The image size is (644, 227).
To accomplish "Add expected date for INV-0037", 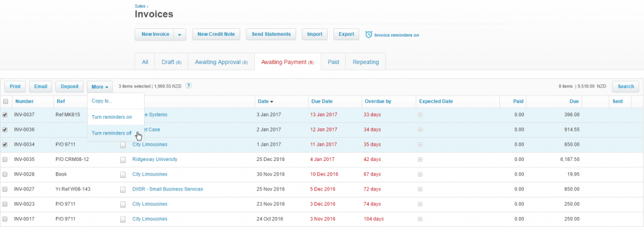I will (420, 115).
